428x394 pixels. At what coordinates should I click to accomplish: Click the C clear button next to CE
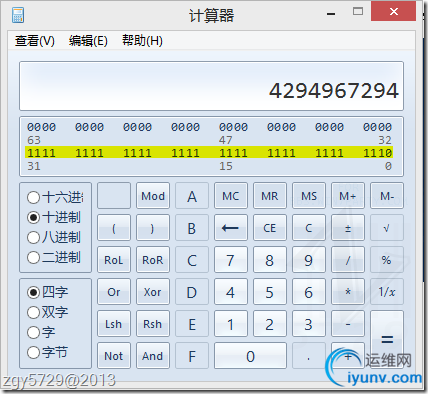309,228
